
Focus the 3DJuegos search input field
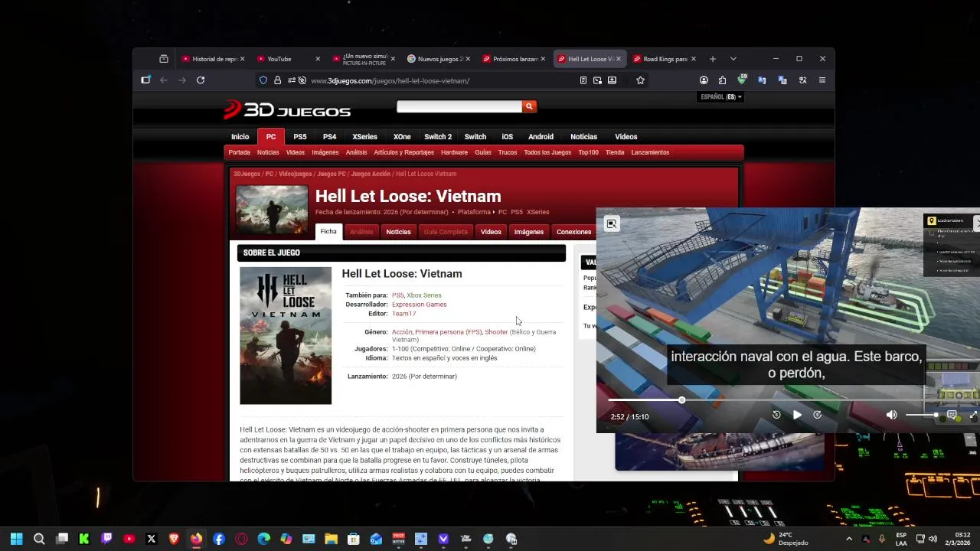[459, 106]
